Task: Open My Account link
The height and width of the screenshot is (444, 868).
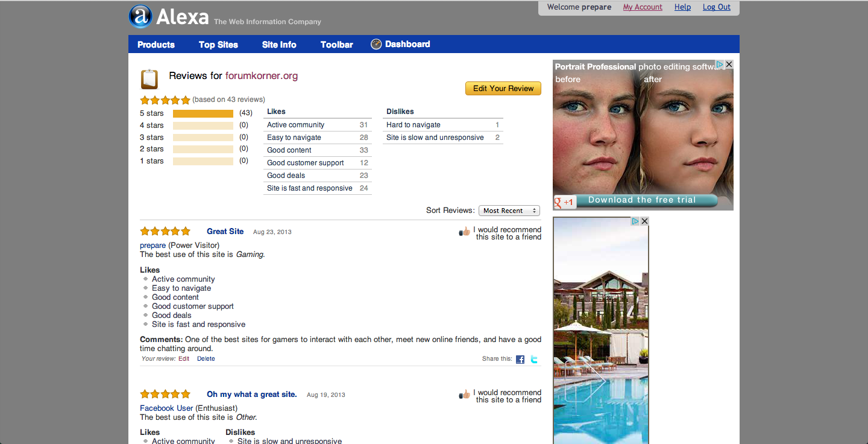Action: (x=643, y=7)
